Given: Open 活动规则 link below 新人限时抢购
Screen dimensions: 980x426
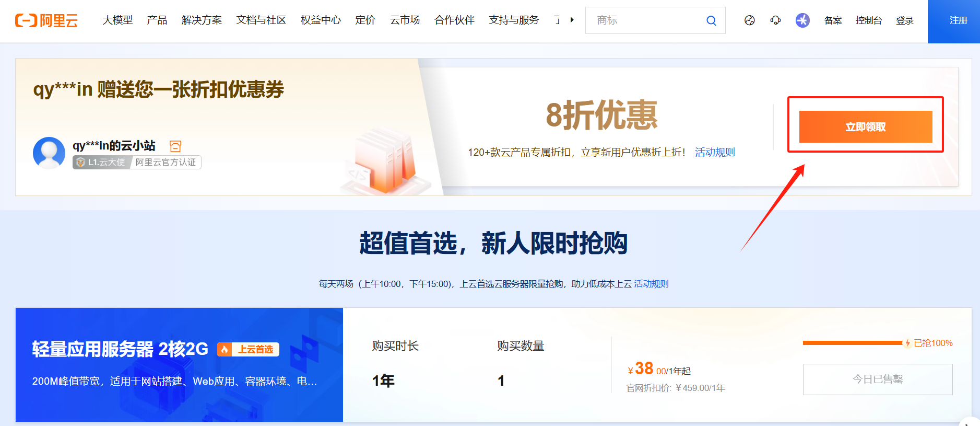Looking at the screenshot, I should point(651,284).
